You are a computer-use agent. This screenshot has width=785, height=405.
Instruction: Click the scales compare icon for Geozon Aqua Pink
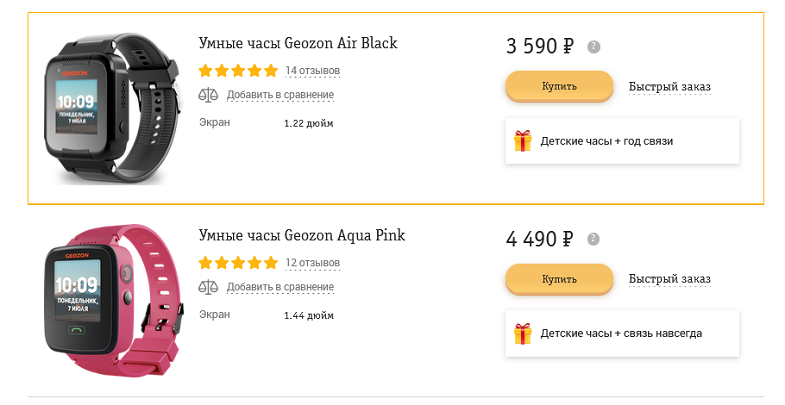208,287
